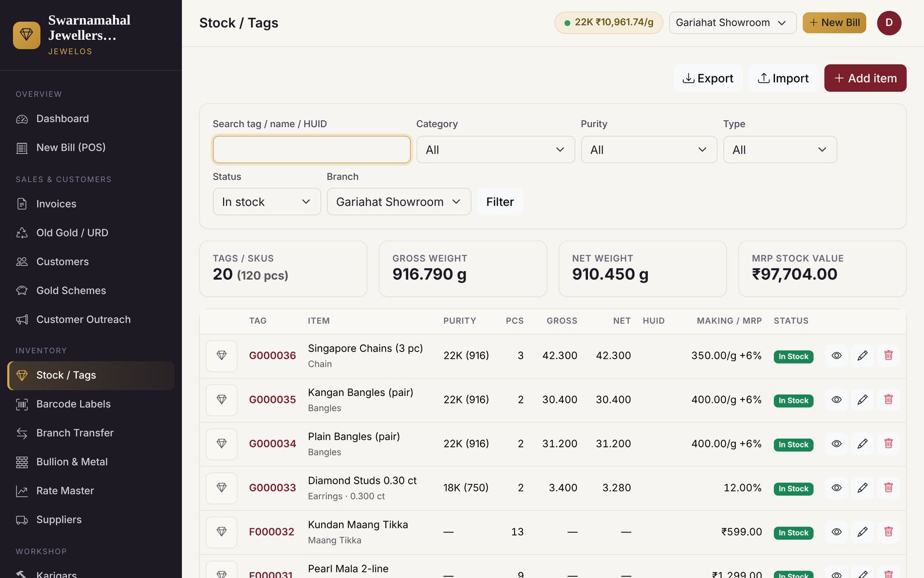This screenshot has width=924, height=578.
Task: Open thumbnail of tag G000035
Action: coord(222,399)
